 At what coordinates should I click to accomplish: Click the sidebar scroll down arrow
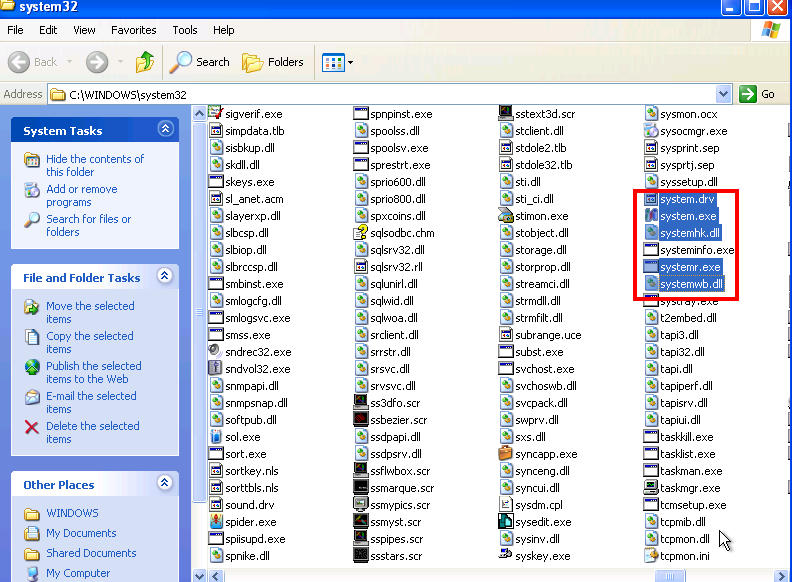(x=200, y=575)
